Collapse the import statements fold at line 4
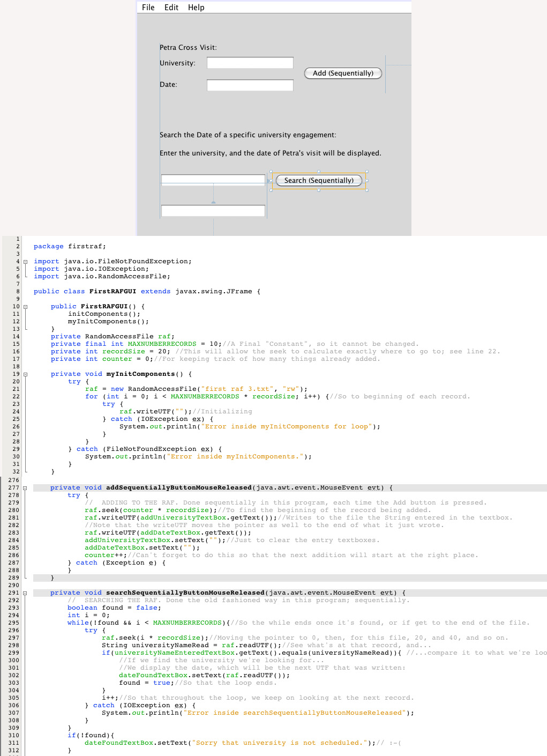The height and width of the screenshot is (756, 547). [x=25, y=262]
